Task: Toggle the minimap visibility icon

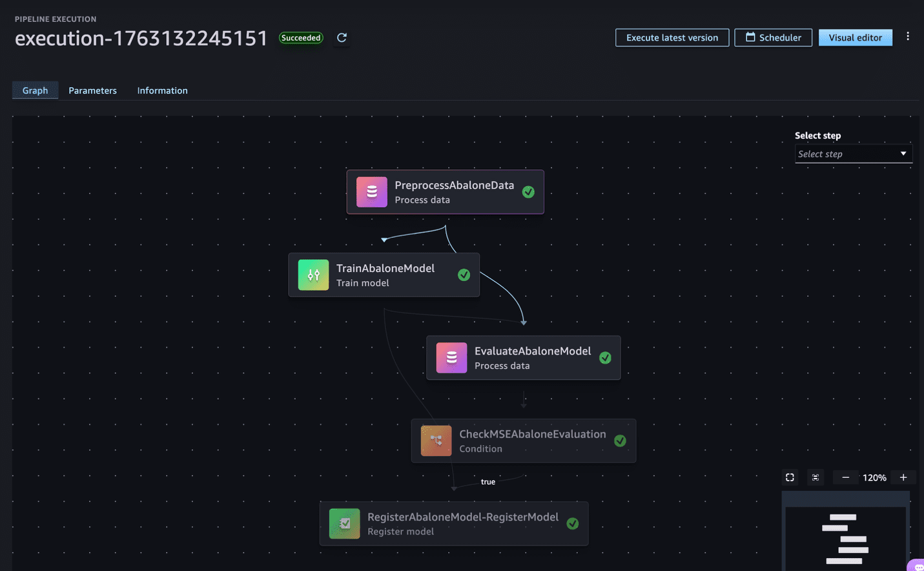Action: (x=816, y=477)
